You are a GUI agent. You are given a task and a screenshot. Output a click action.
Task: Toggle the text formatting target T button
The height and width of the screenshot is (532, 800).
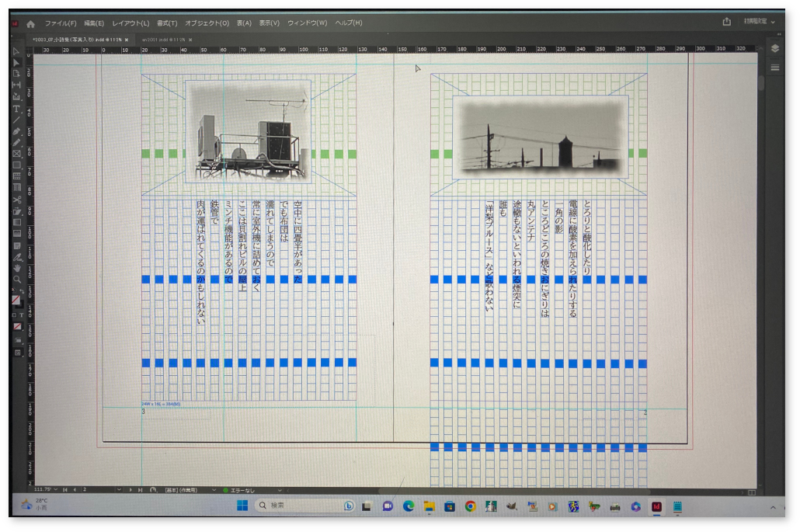(x=22, y=315)
